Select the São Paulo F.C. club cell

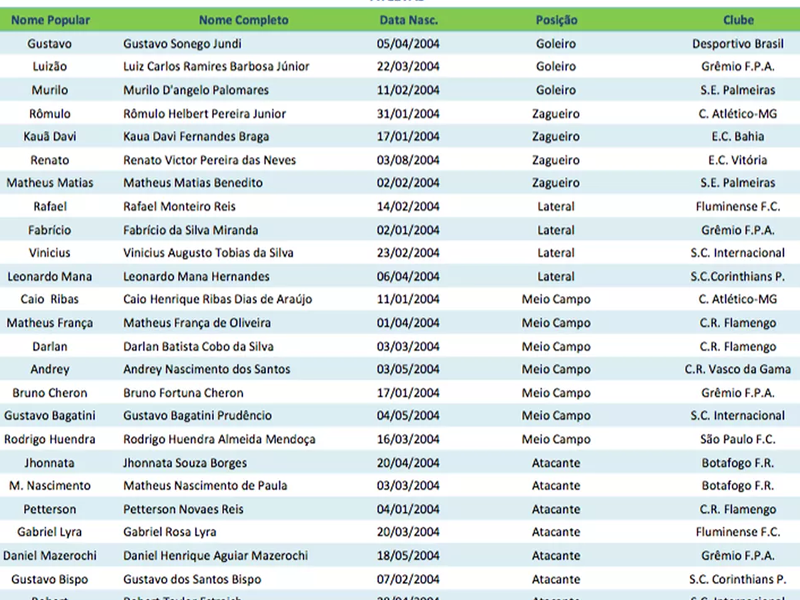pyautogui.click(x=741, y=439)
